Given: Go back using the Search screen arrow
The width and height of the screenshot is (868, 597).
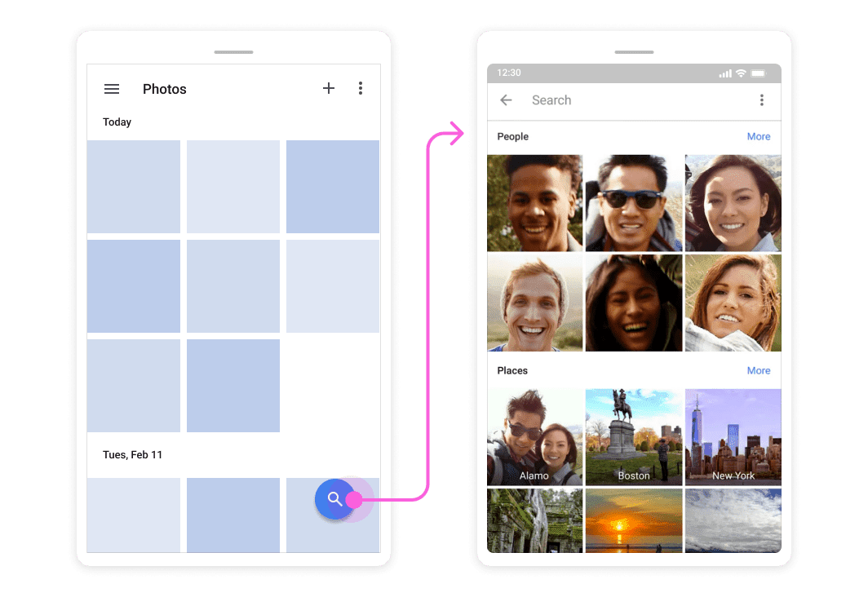Looking at the screenshot, I should pos(506,100).
